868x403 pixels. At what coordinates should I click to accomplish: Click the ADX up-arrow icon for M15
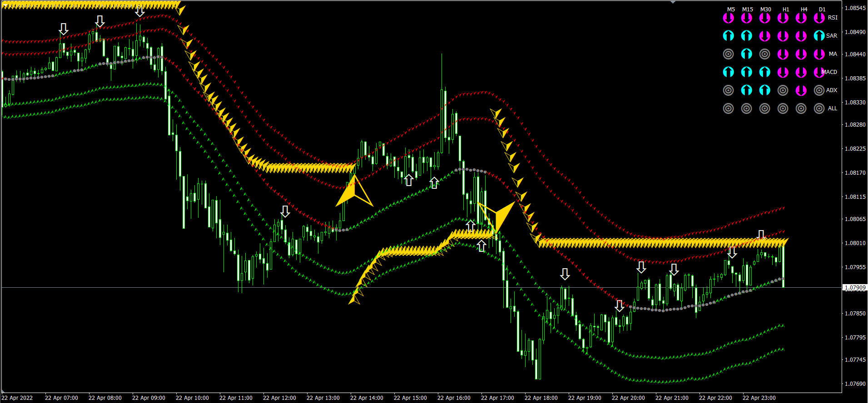coord(747,90)
